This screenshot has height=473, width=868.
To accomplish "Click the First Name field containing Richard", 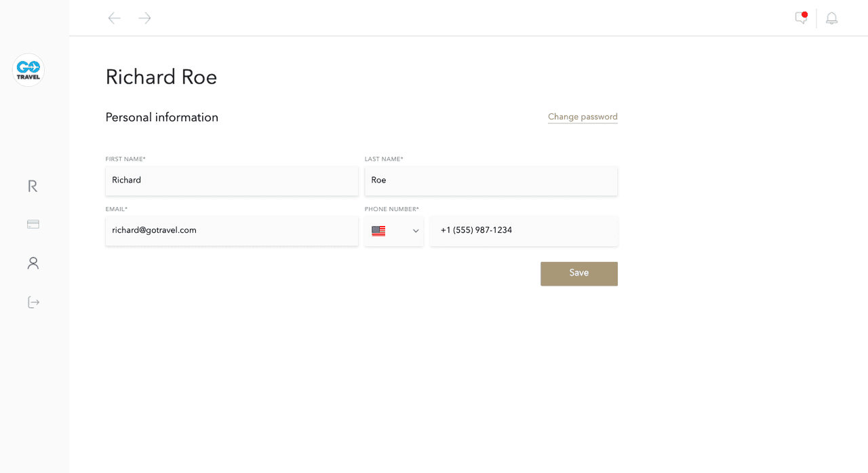I will 232,181.
